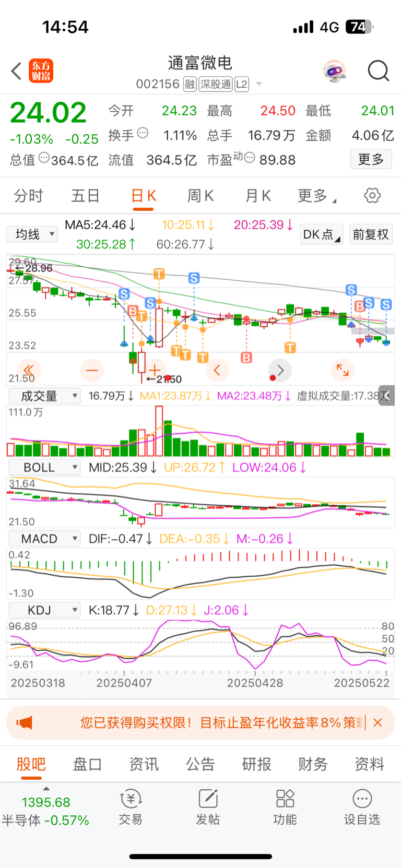Tap the L2 badge
401x868 pixels.
click(x=242, y=84)
